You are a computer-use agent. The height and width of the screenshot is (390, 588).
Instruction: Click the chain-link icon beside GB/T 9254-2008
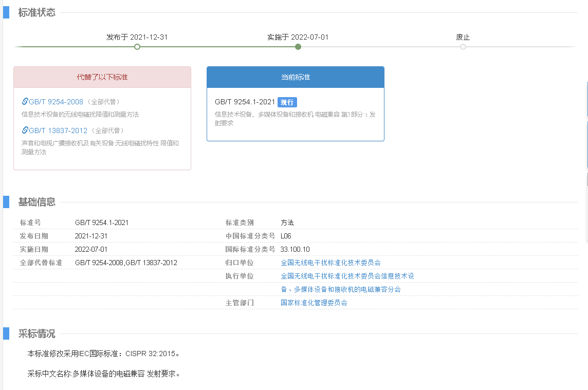(x=25, y=102)
